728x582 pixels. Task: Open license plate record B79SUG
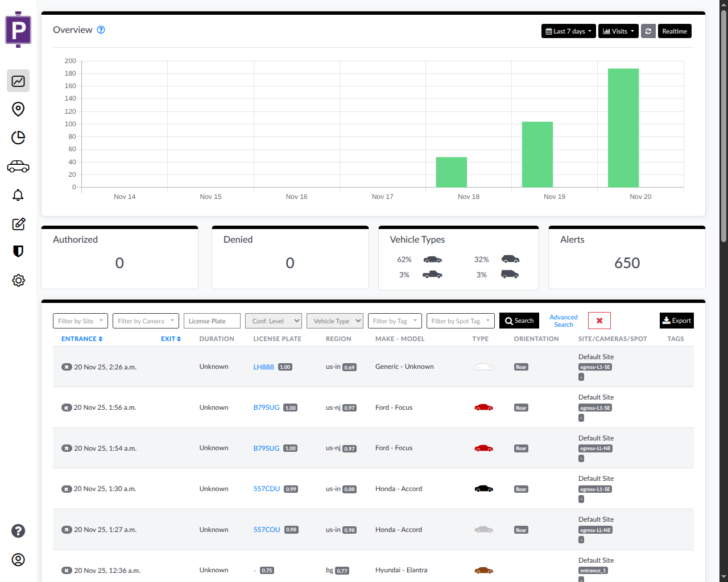[266, 407]
